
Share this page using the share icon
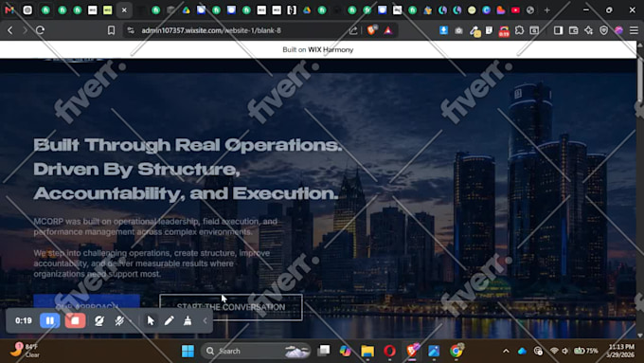point(353,30)
